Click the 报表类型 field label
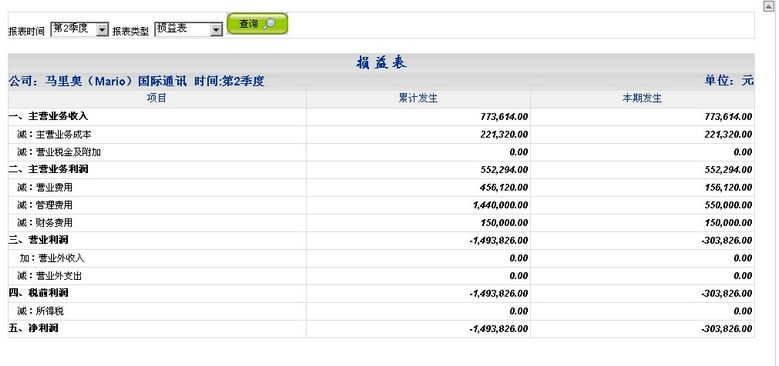 131,31
